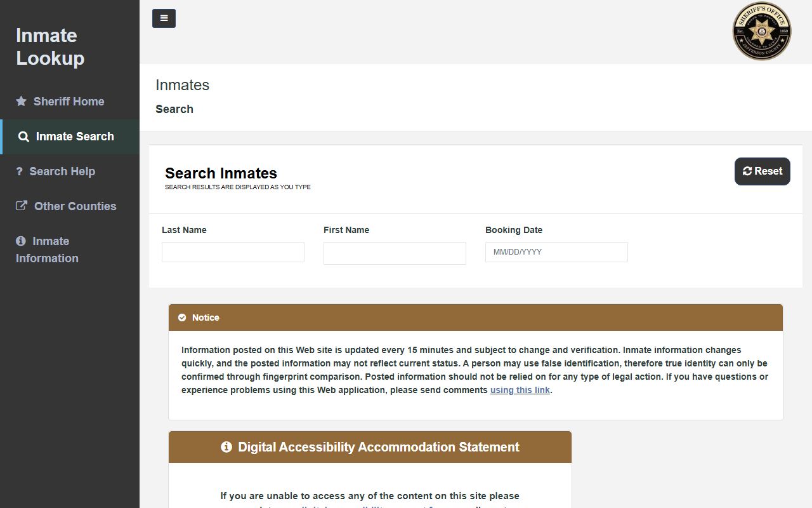Go to Other Counties in the sidebar

pos(75,206)
